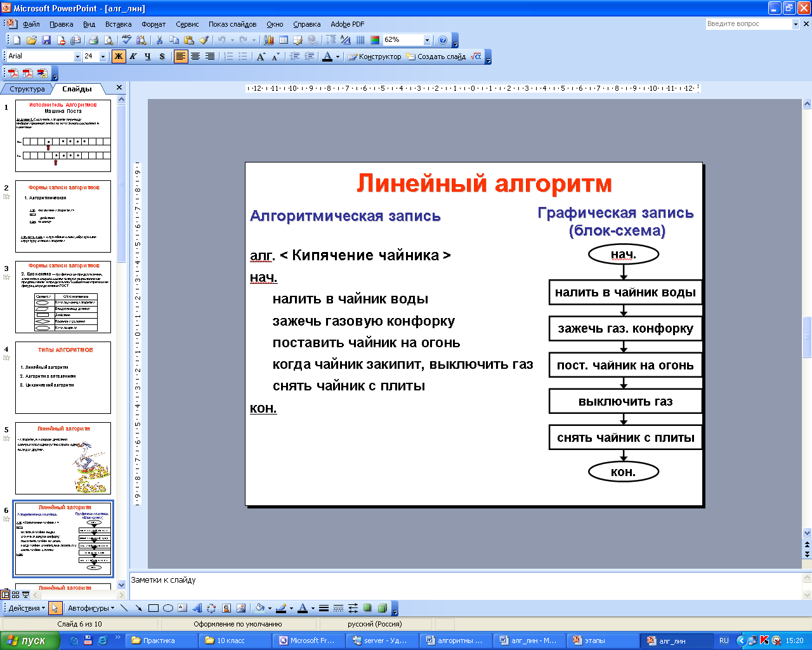This screenshot has width=812, height=650.
Task: Align text left
Action: [181, 56]
